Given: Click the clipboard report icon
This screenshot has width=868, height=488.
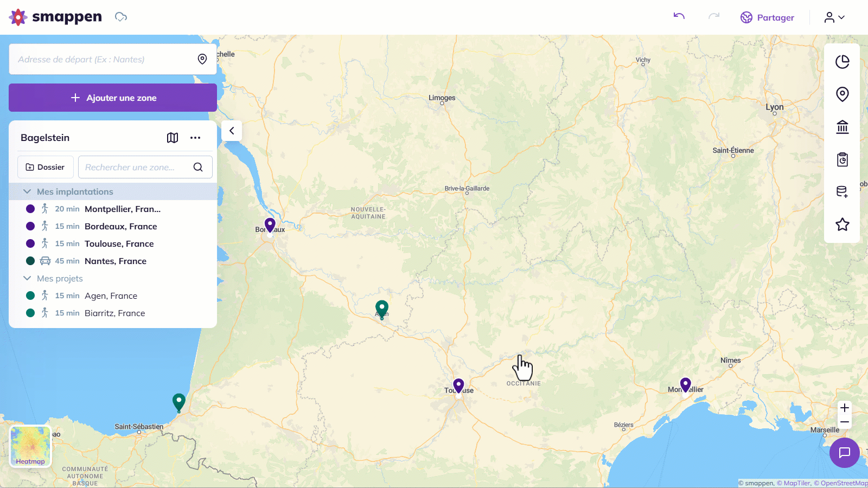Looking at the screenshot, I should [x=842, y=159].
